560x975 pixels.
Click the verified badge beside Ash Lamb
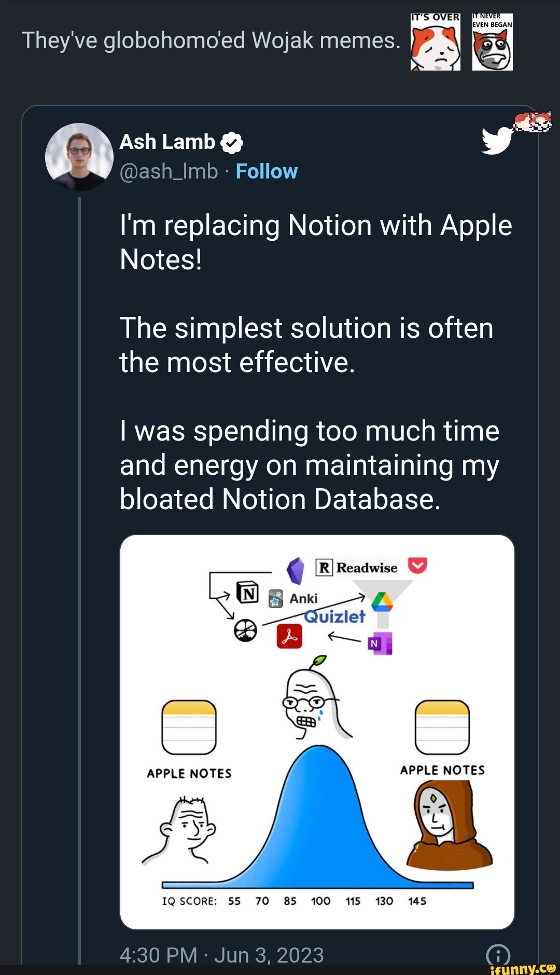[x=232, y=143]
